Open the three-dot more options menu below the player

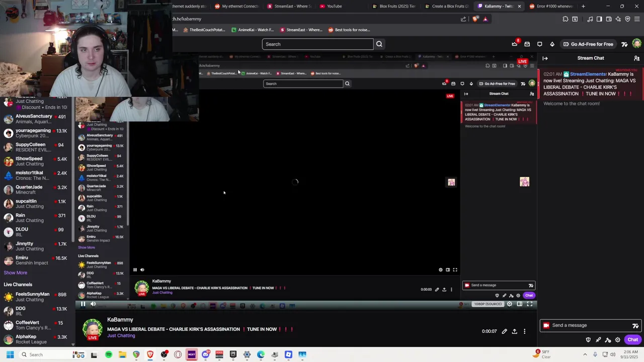tap(524, 331)
